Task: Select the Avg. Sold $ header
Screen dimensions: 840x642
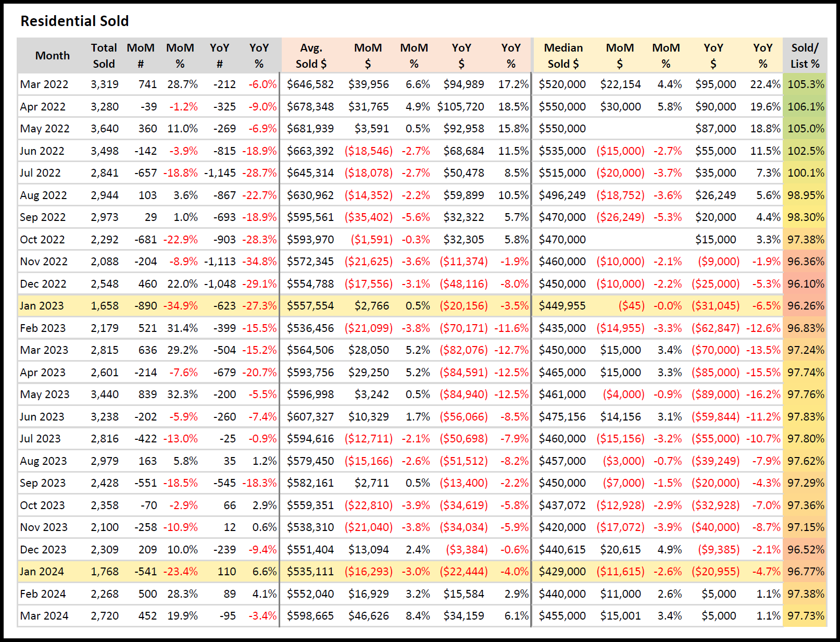Action: 311,56
